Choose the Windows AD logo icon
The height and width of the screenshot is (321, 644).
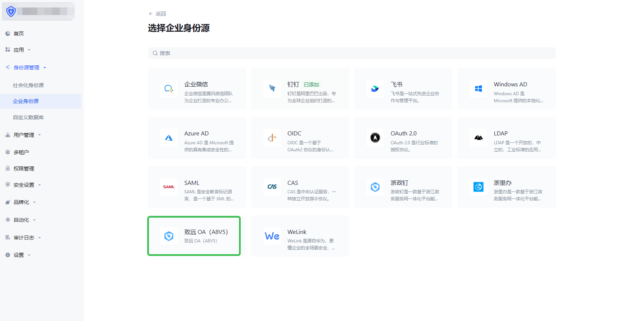click(478, 89)
